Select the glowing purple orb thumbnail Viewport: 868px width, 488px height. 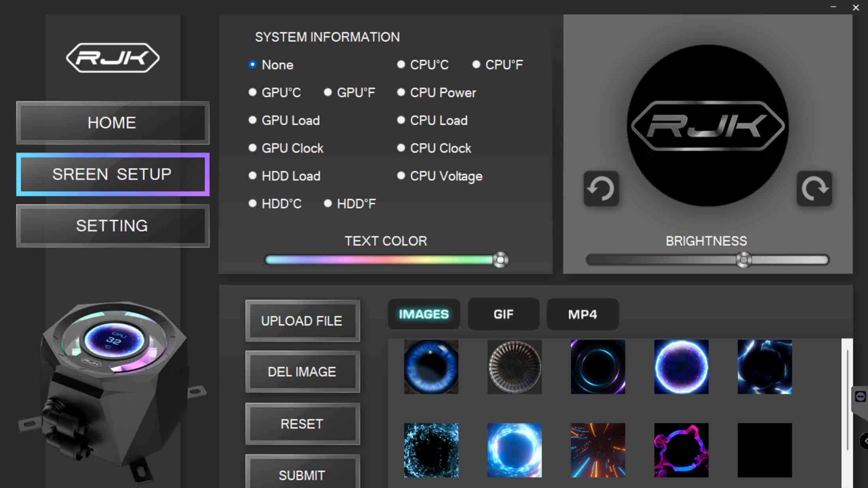point(681,367)
